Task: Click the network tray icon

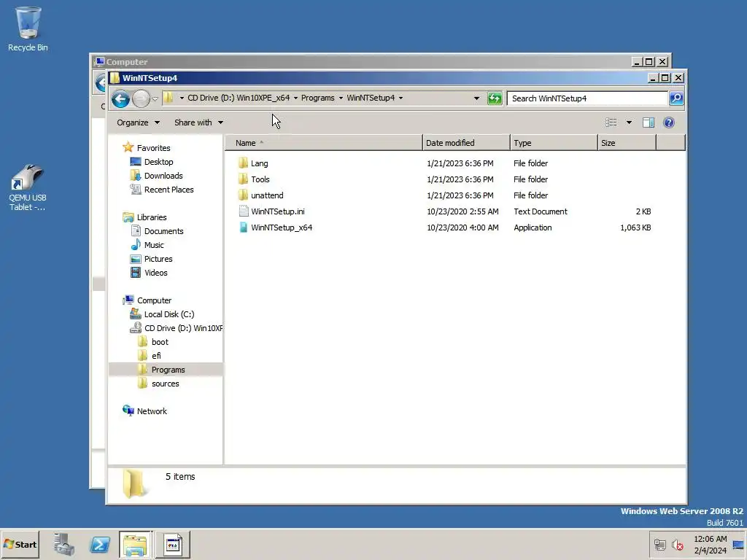Action: coord(659,545)
